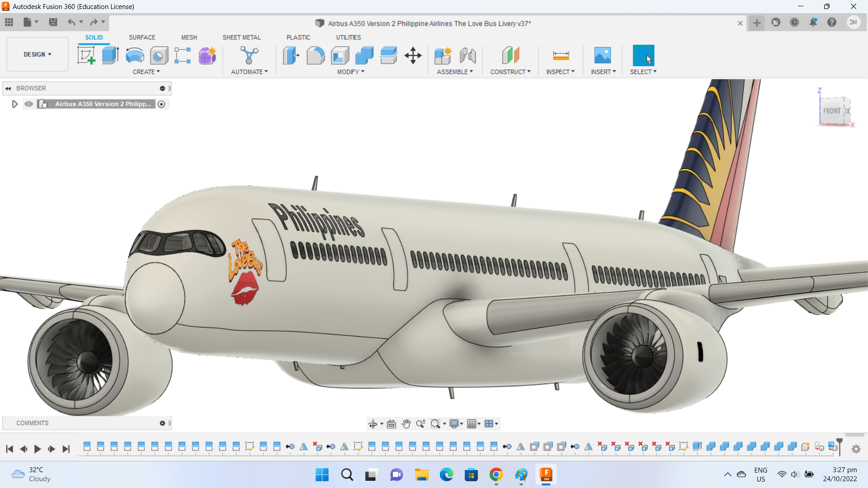Open Google Chrome from the taskbar
The image size is (868, 488).
[x=496, y=475]
